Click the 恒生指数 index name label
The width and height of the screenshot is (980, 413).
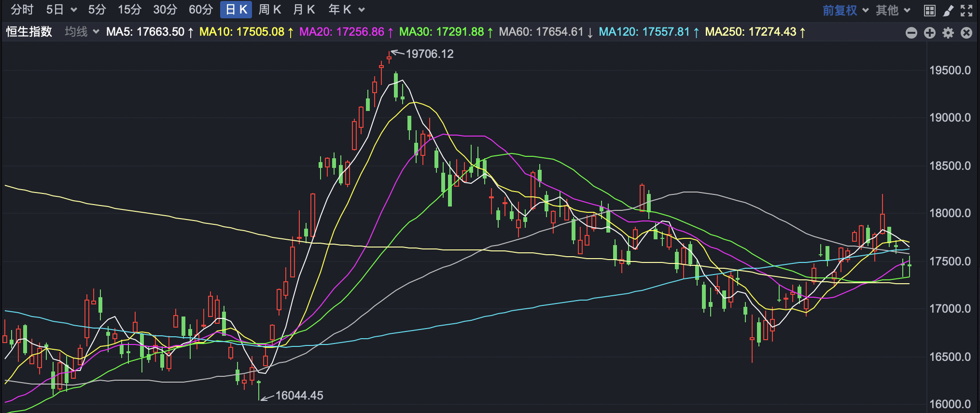(29, 32)
